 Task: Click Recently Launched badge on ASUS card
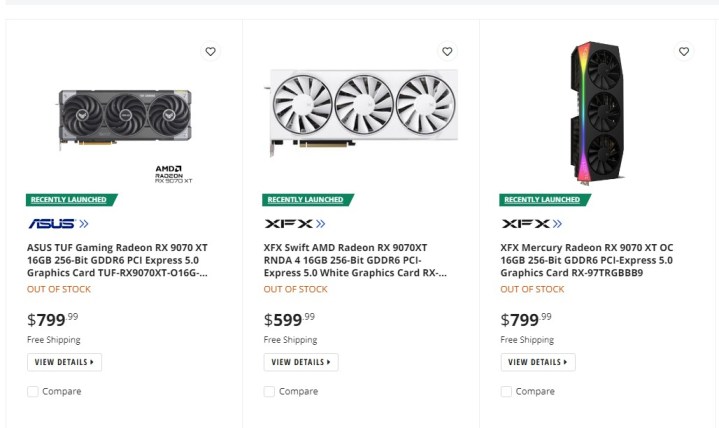[x=71, y=200]
